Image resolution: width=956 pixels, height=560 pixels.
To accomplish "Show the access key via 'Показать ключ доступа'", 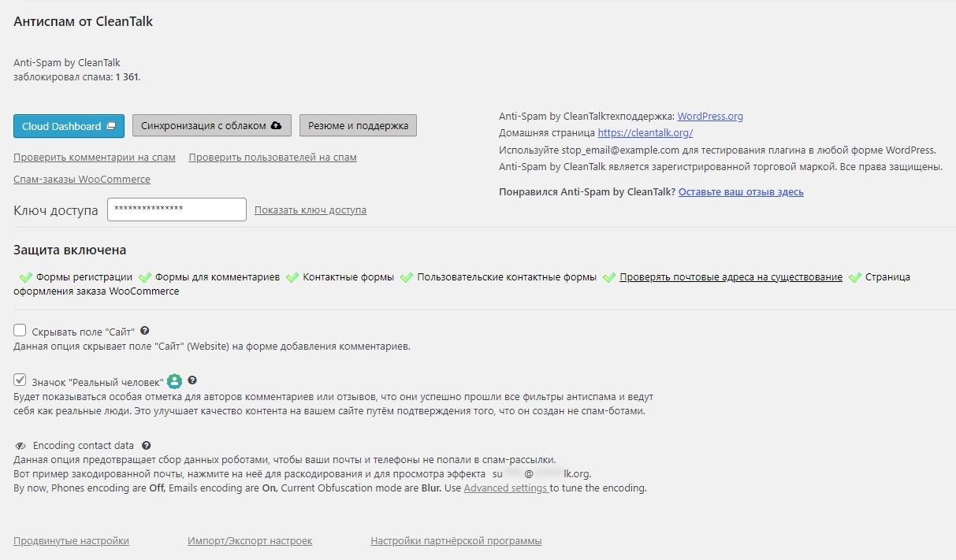I will point(310,210).
